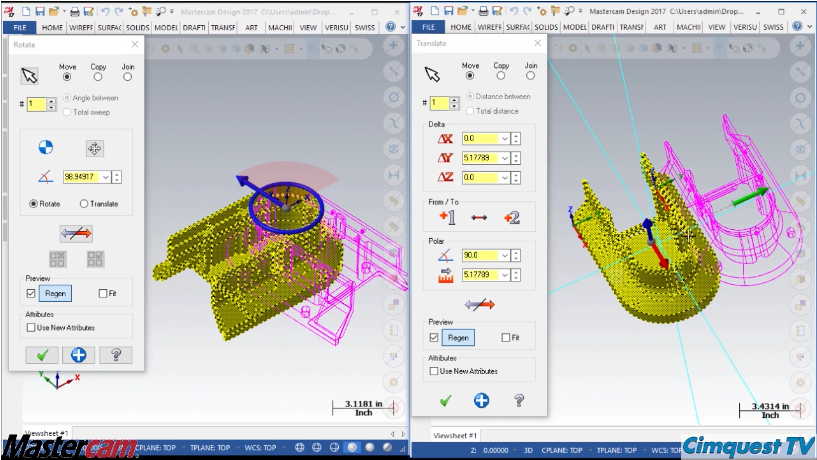Click the Print icon in right window toolbar

pos(484,10)
